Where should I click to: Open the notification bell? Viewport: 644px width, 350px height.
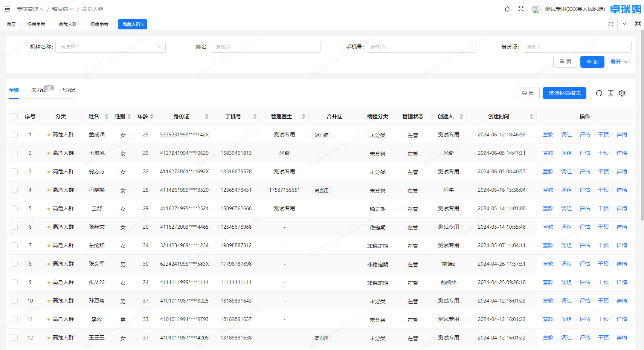(507, 9)
